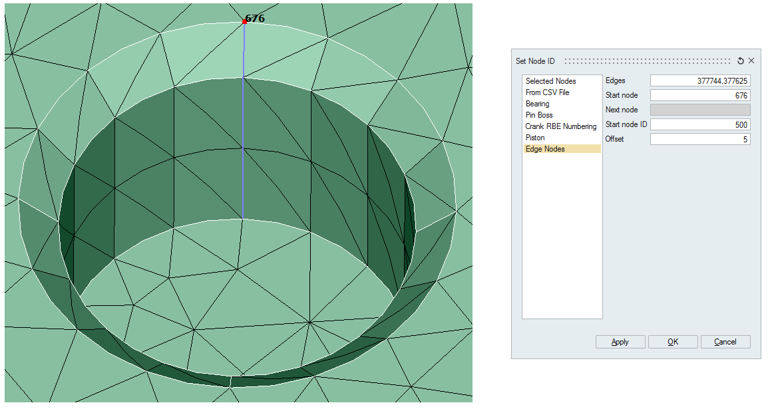This screenshot has width=772, height=409.
Task: Select 'Selected Nodes' in the list
Action: (551, 81)
